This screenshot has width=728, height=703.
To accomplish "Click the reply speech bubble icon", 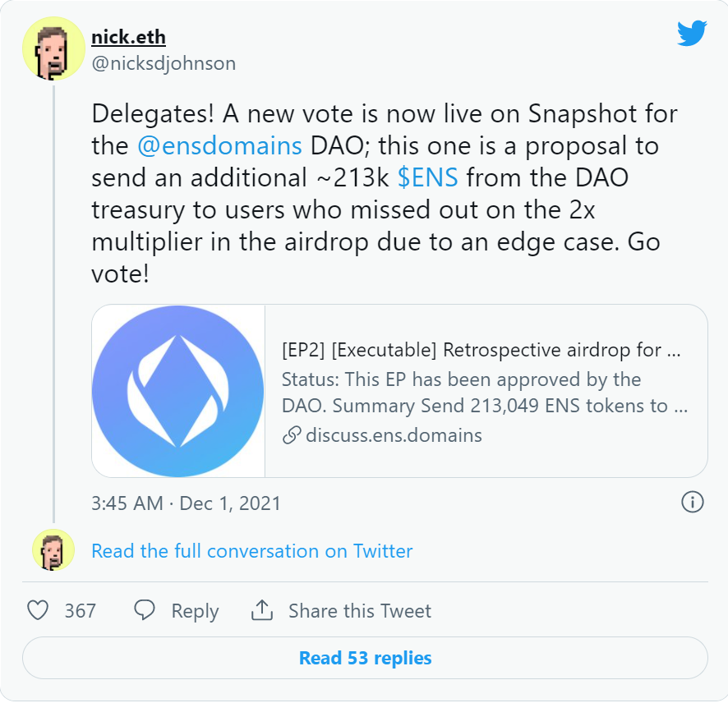I will (145, 609).
